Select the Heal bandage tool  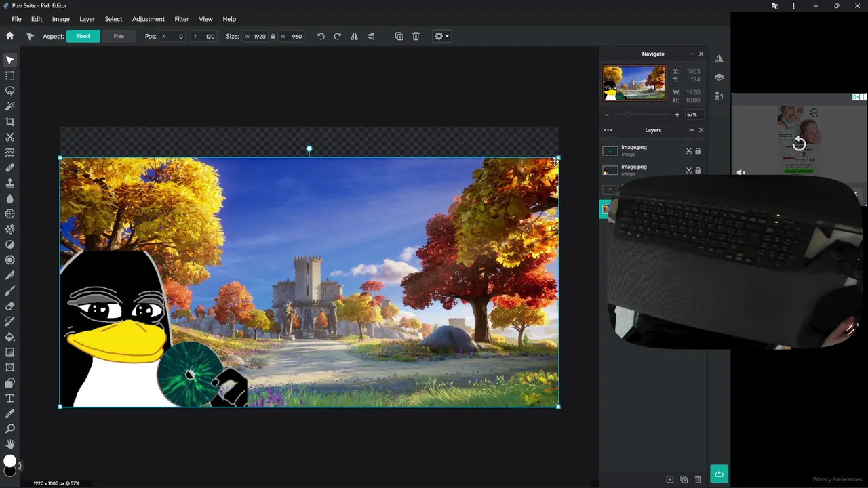(x=9, y=168)
